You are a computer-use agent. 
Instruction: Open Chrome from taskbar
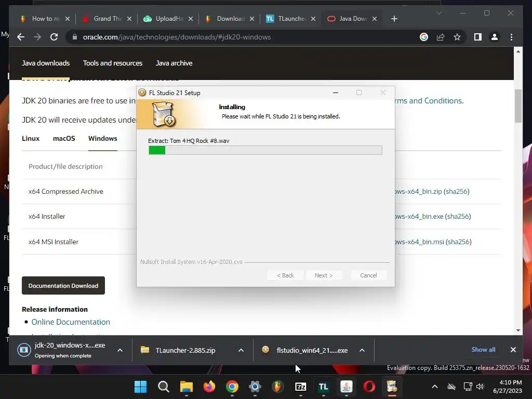(232, 387)
